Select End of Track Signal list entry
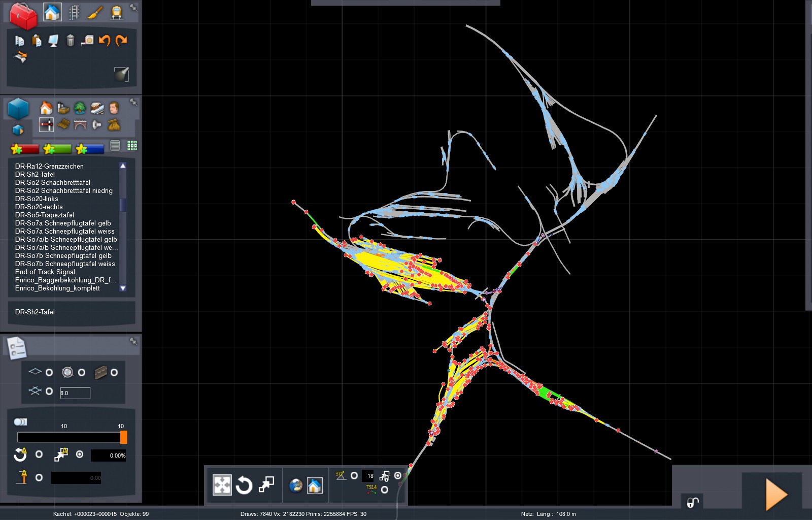Viewport: 812px width, 520px height. [45, 272]
